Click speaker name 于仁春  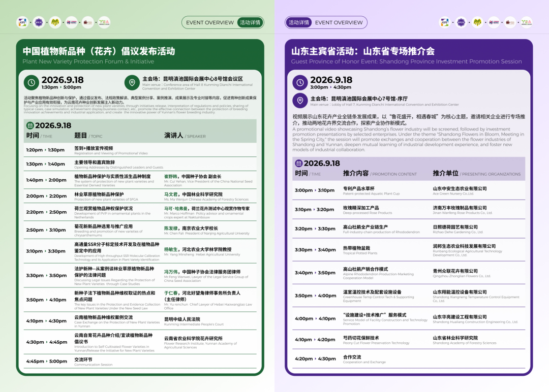[171, 293]
